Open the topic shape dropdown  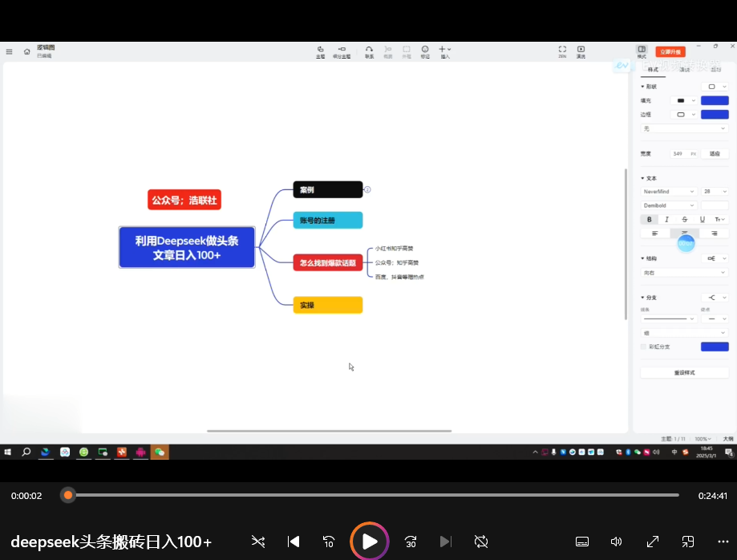[x=715, y=87]
